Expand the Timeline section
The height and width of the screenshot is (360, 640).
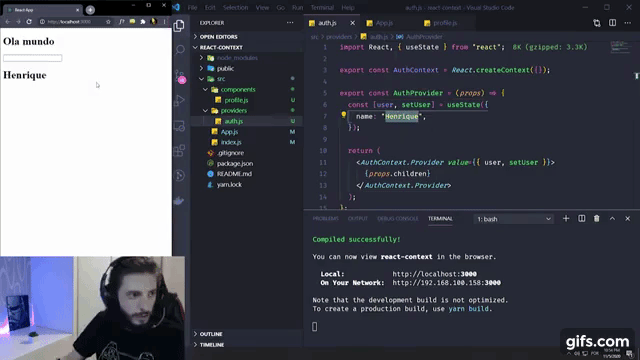[247, 344]
